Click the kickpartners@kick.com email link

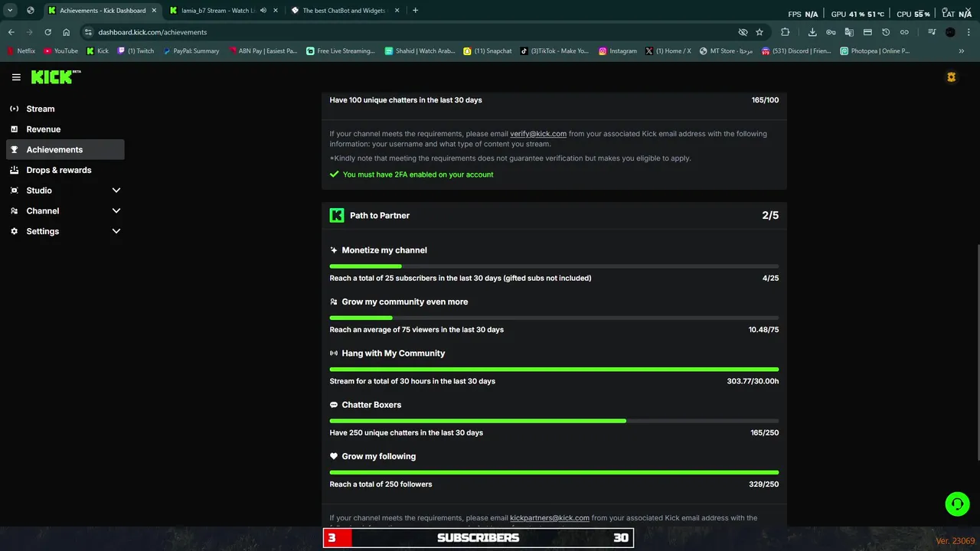(550, 518)
